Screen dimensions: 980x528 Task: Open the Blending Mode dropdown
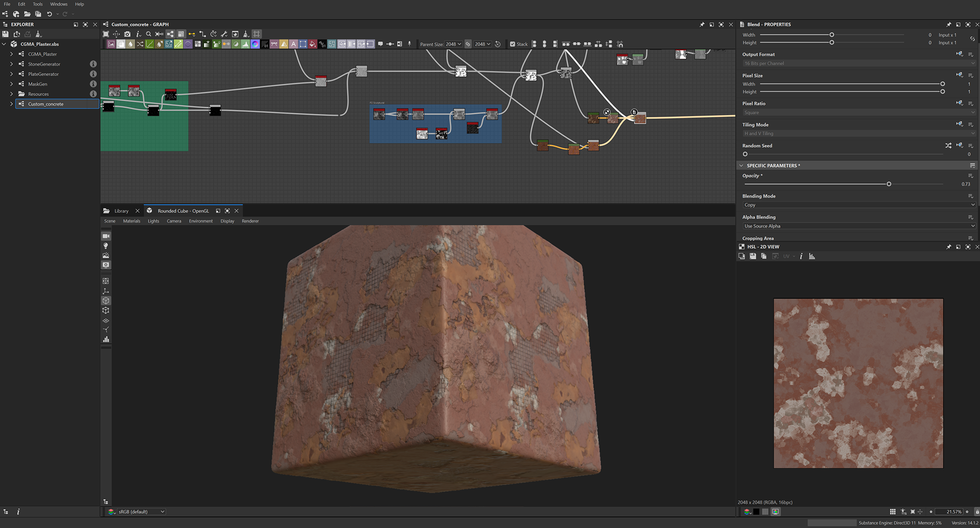(857, 205)
